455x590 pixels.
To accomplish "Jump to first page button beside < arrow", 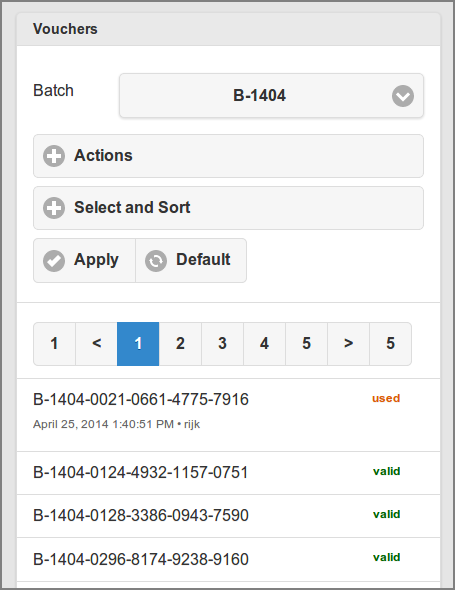I will 55,344.
